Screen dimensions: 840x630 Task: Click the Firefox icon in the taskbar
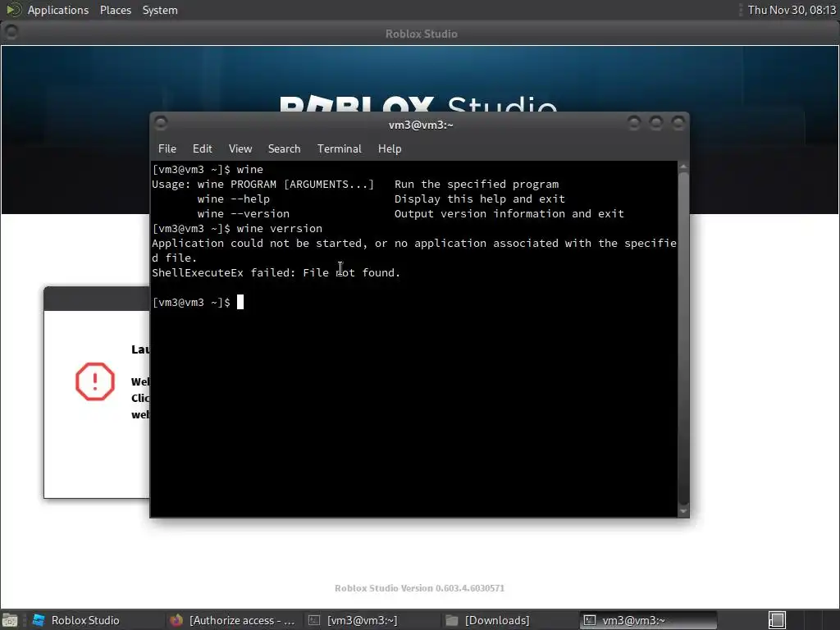point(176,620)
